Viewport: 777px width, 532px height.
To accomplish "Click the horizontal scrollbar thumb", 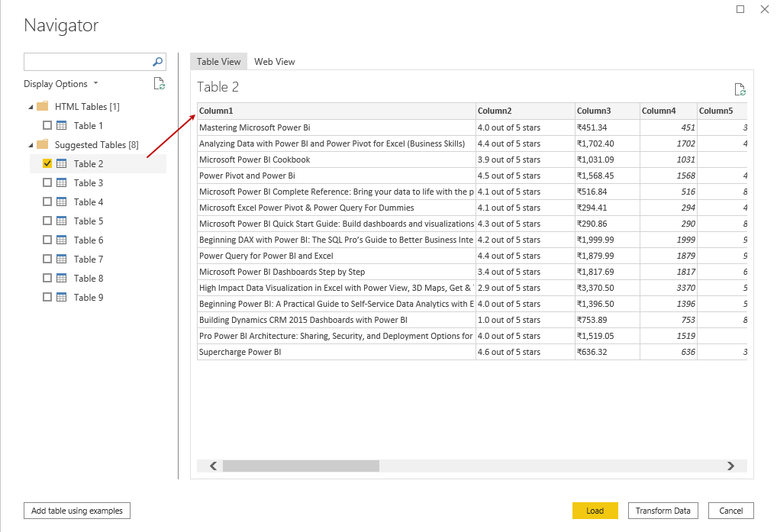I will coord(301,466).
